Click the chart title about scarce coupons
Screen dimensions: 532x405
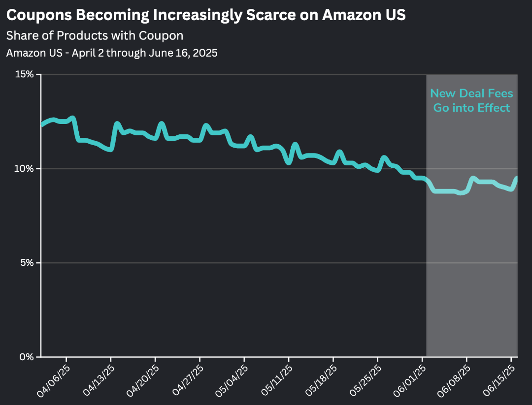coord(206,15)
